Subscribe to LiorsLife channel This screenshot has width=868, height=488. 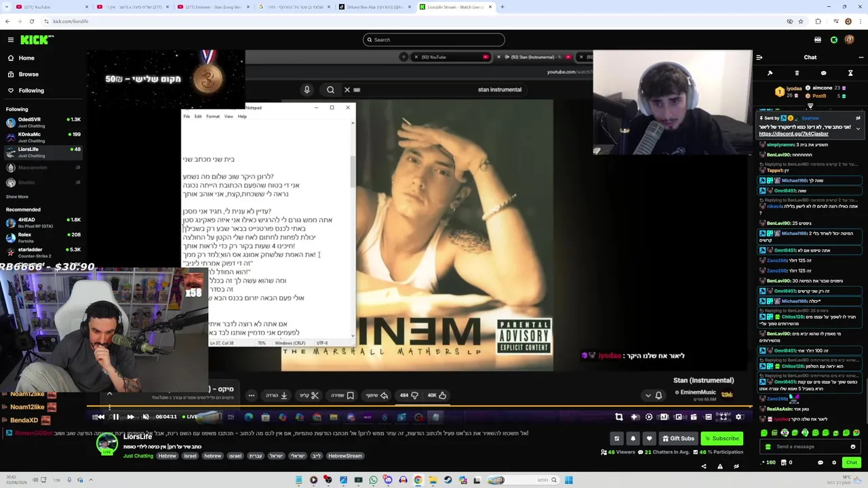pyautogui.click(x=722, y=439)
